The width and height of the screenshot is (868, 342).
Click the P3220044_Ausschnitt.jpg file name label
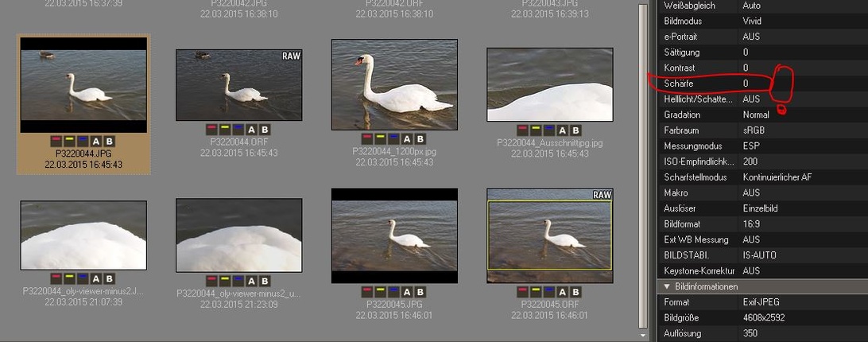[550, 143]
